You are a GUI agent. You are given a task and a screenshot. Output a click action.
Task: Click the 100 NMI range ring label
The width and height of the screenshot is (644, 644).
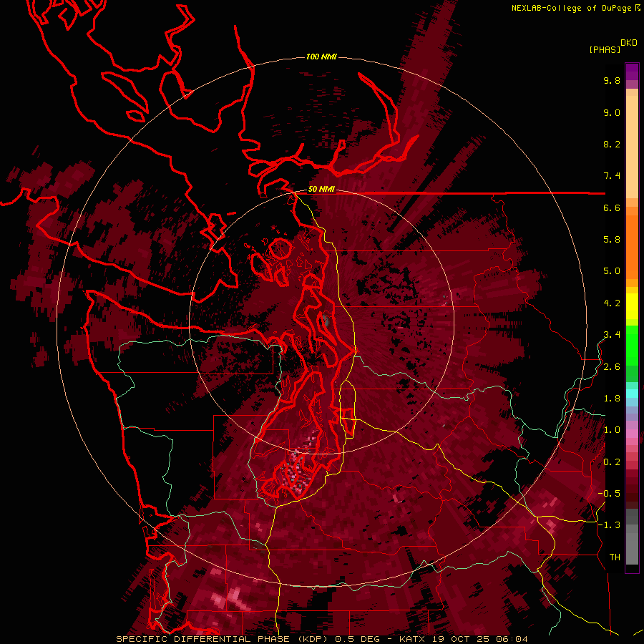pyautogui.click(x=321, y=57)
